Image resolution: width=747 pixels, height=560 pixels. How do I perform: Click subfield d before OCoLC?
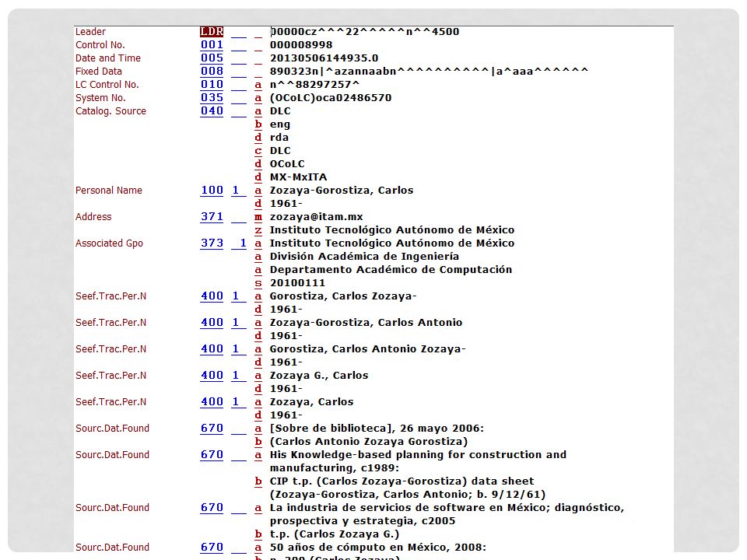click(x=258, y=164)
